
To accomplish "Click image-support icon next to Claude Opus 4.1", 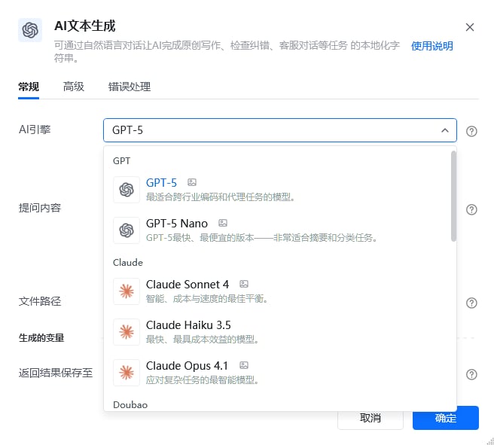I will (x=244, y=365).
